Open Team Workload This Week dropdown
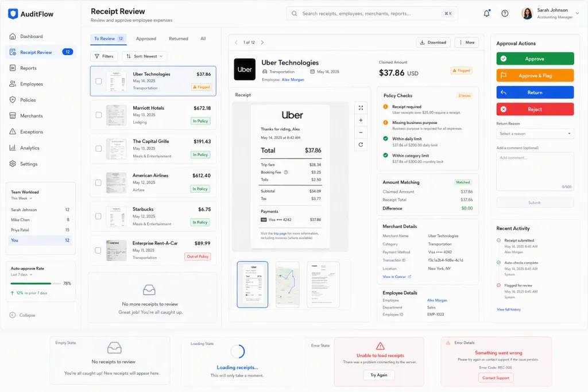The width and height of the screenshot is (588, 392). (21, 198)
